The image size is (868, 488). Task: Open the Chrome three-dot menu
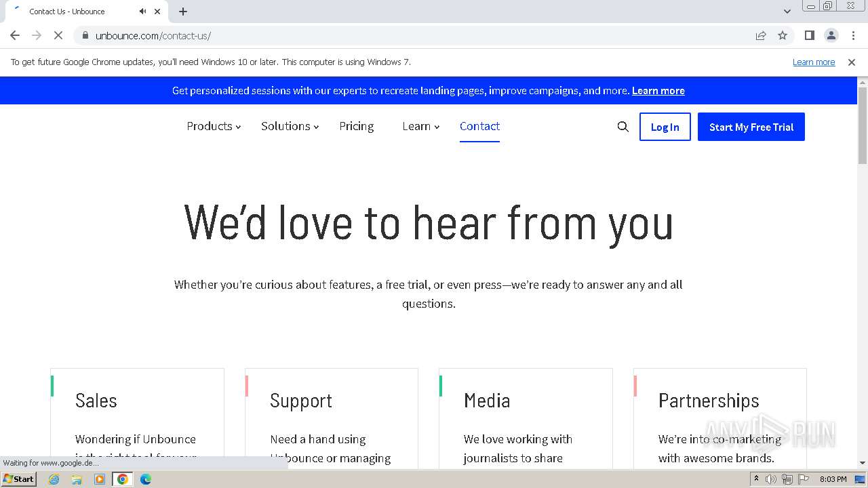click(x=853, y=35)
